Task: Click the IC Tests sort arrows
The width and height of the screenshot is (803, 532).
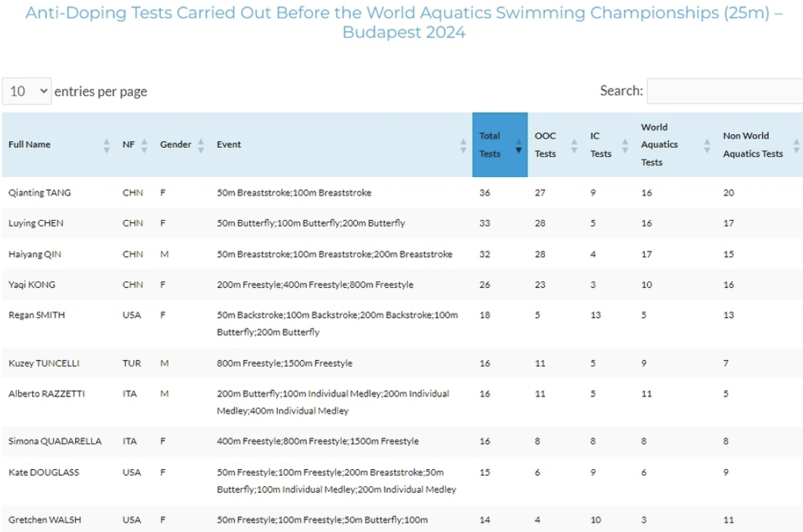Action: (625, 145)
